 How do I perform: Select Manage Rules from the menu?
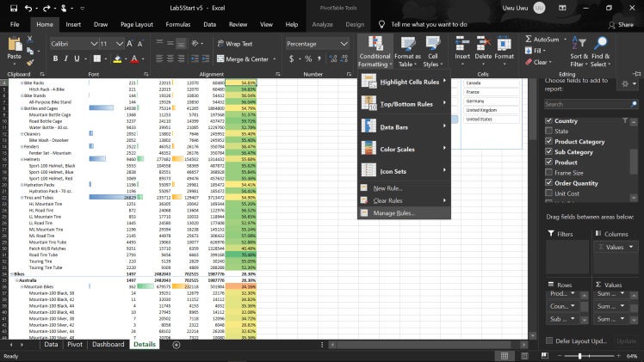[393, 212]
